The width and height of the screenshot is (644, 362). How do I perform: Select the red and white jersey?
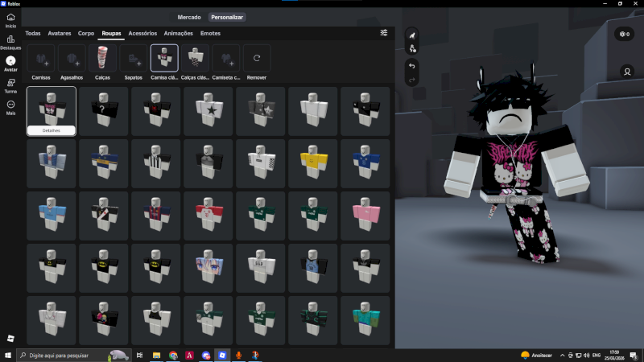(x=208, y=216)
